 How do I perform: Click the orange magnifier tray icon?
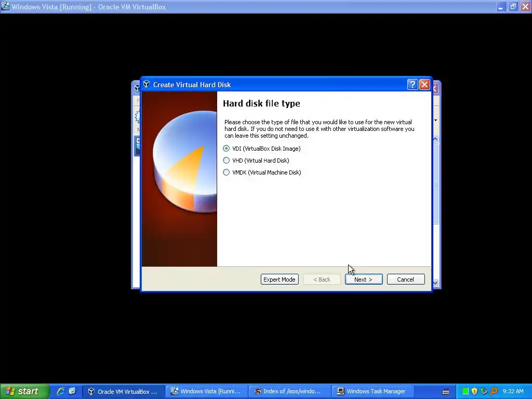pos(494,391)
